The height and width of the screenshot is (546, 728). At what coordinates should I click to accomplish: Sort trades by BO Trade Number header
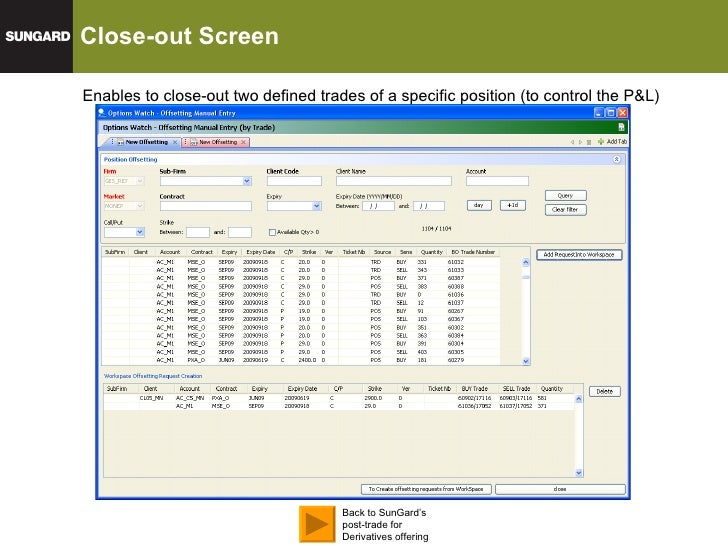tap(473, 252)
